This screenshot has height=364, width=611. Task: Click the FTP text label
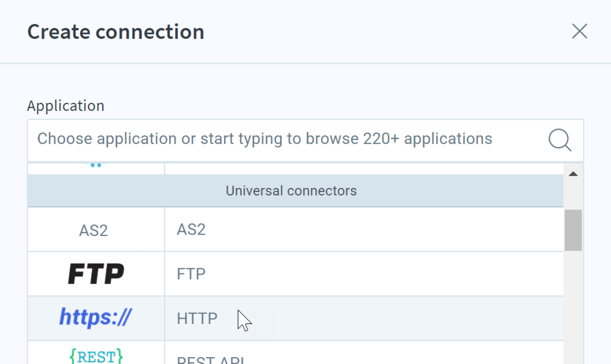coord(191,274)
